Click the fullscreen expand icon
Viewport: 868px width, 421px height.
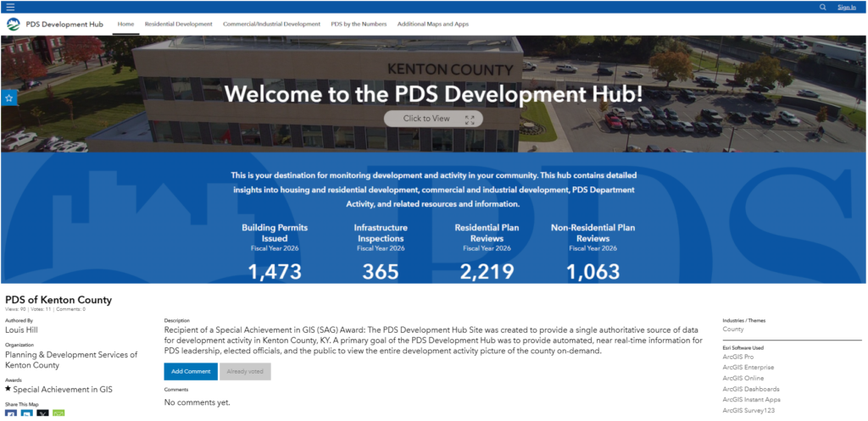click(x=470, y=120)
